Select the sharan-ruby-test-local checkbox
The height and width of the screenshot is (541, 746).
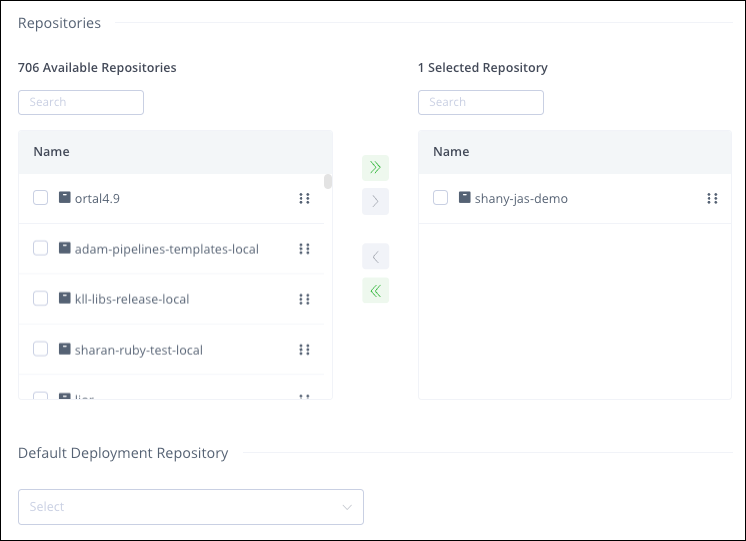click(x=40, y=349)
